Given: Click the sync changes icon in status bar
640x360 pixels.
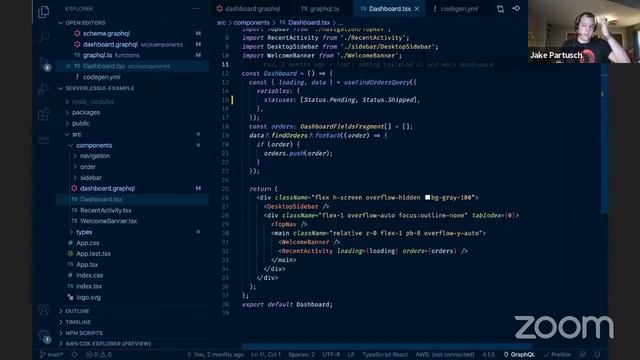Looking at the screenshot, I should click(75, 355).
